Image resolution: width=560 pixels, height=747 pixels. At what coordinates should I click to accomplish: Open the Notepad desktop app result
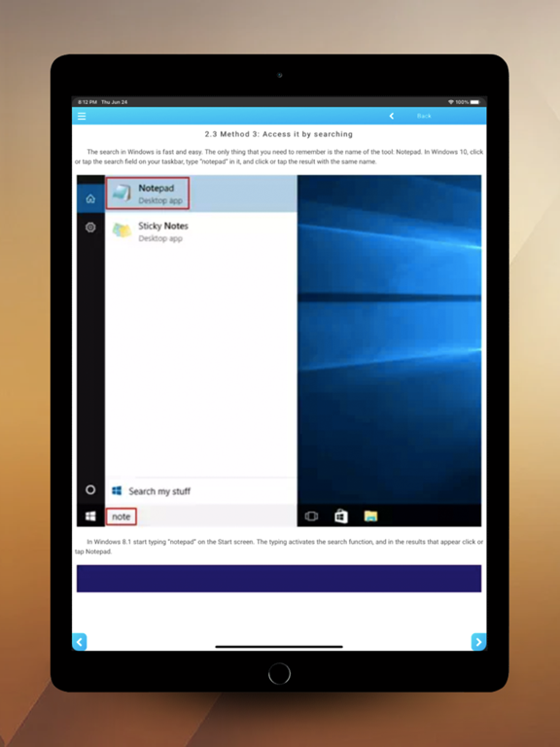pyautogui.click(x=201, y=194)
